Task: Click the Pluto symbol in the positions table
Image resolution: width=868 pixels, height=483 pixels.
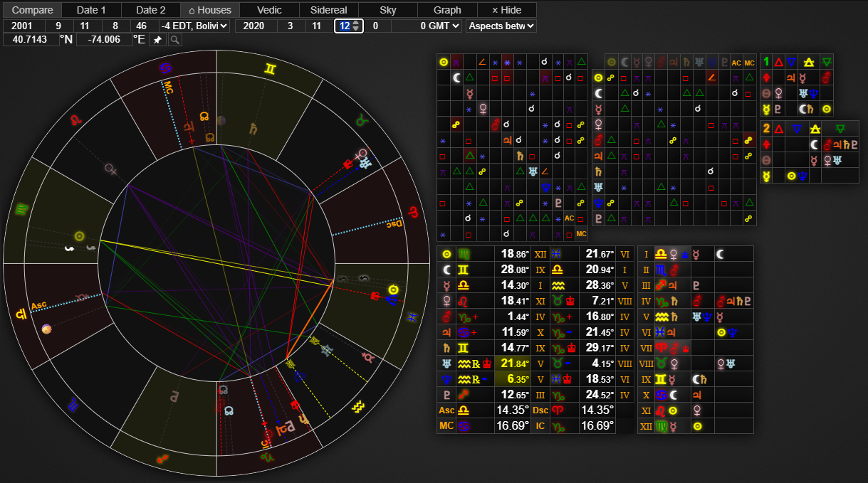Action: click(x=446, y=394)
